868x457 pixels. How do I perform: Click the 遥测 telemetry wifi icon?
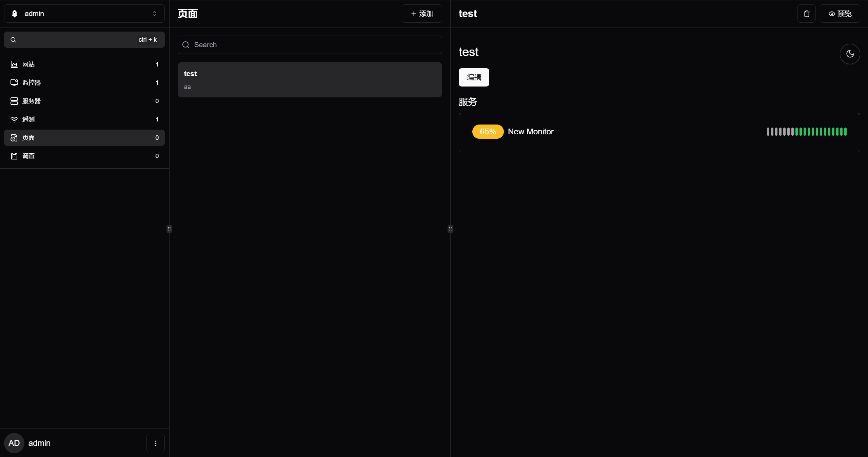[14, 119]
